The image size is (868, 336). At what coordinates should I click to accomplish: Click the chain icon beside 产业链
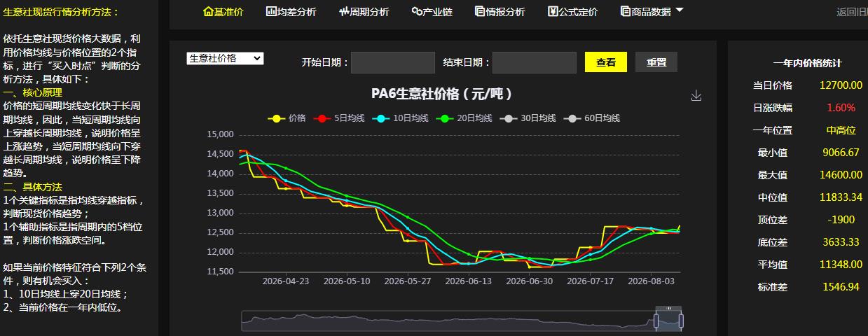pos(416,11)
